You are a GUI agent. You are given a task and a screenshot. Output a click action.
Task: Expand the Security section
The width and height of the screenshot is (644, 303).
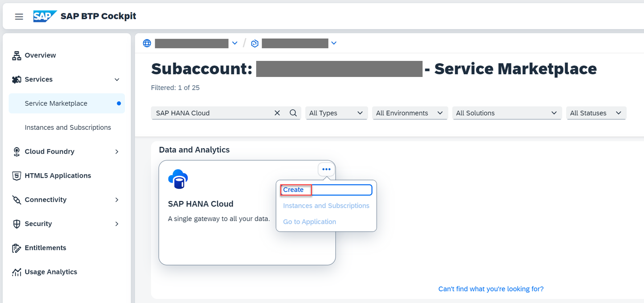pyautogui.click(x=117, y=224)
